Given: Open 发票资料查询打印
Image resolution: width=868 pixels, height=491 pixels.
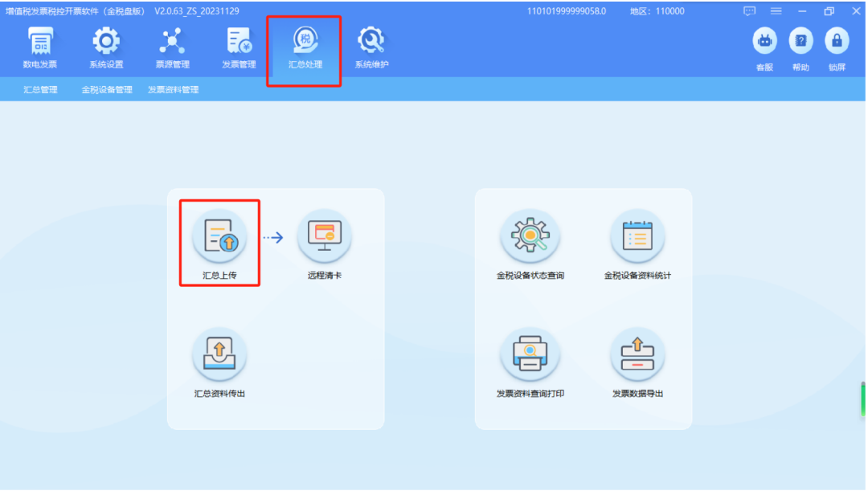Looking at the screenshot, I should [530, 362].
